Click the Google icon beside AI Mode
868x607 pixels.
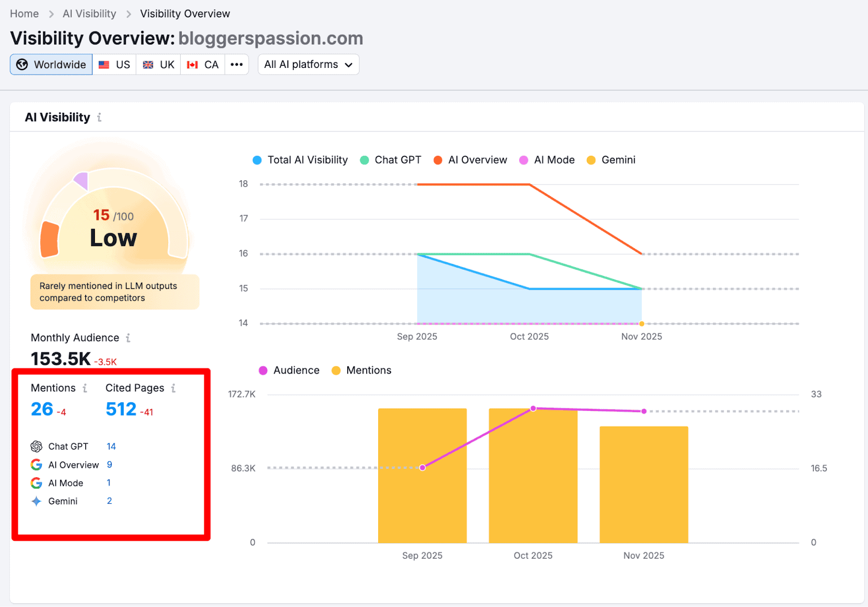click(36, 483)
